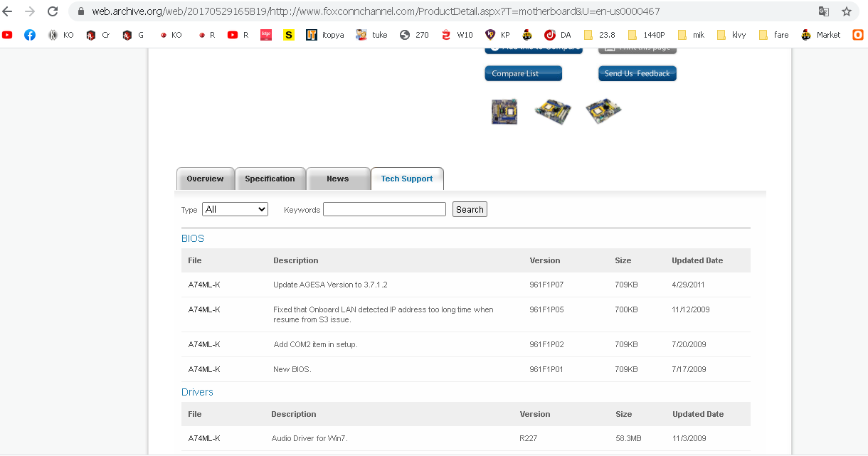Image resolution: width=868 pixels, height=456 pixels.
Task: Open the KP bookmark
Action: (x=497, y=34)
